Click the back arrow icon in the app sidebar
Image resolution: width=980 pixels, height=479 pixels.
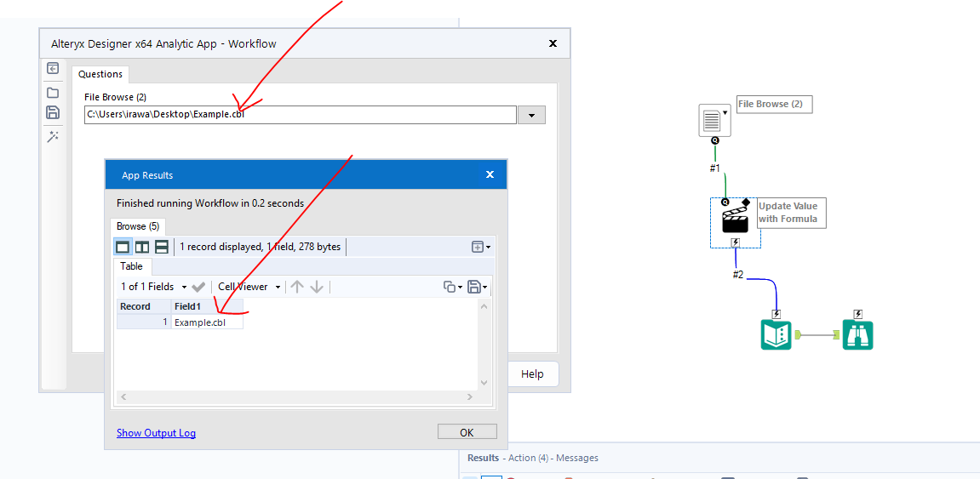pyautogui.click(x=53, y=69)
